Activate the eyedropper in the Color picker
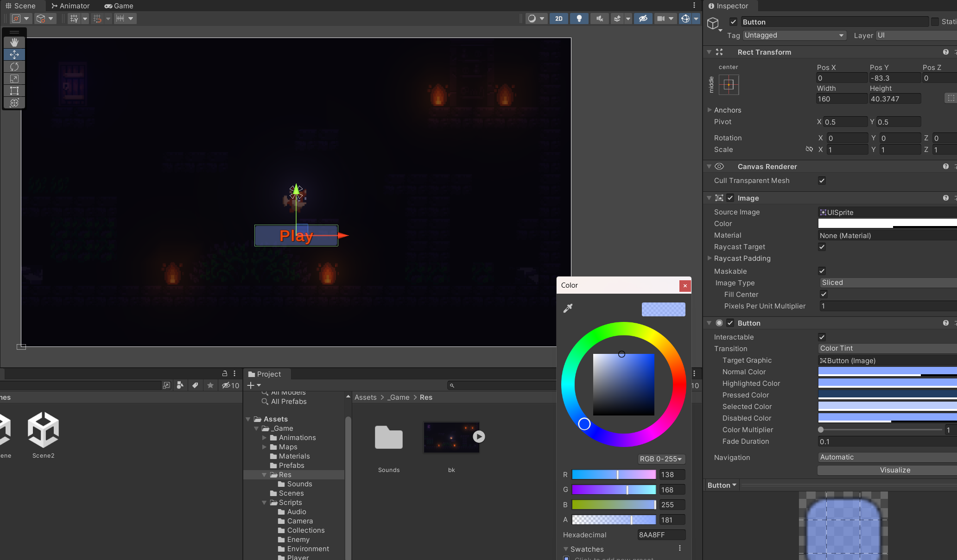The height and width of the screenshot is (560, 957). (568, 308)
